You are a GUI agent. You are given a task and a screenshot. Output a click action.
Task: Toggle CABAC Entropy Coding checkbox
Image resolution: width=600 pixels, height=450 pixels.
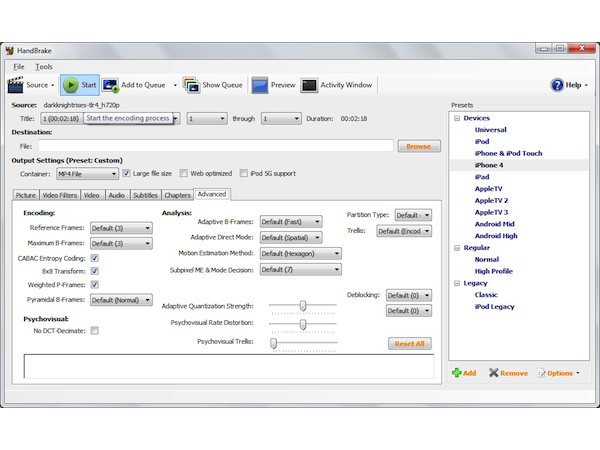pyautogui.click(x=95, y=258)
